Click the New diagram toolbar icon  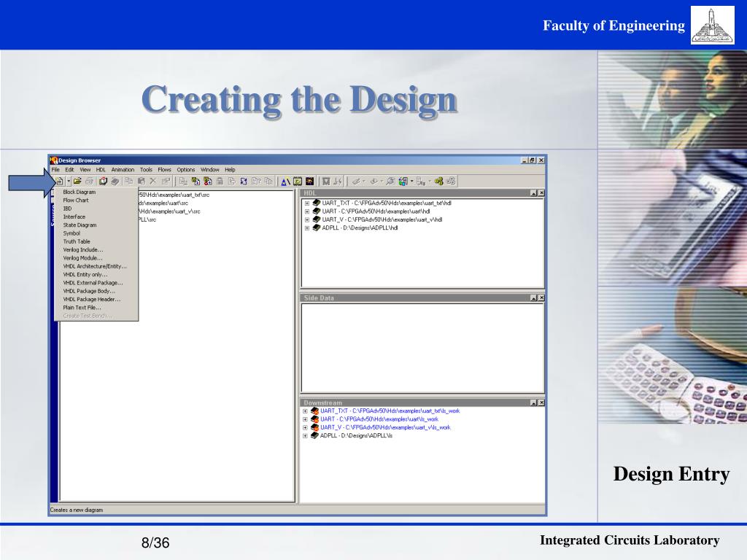click(59, 180)
